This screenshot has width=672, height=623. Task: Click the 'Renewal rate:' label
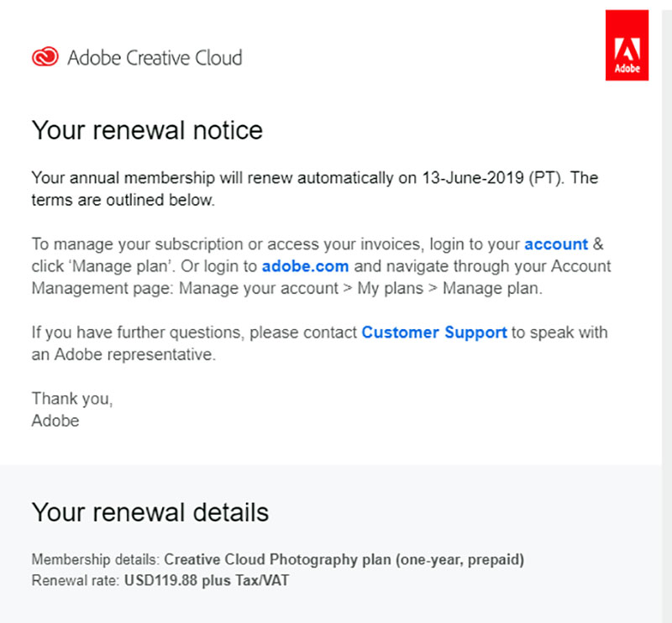click(x=76, y=580)
